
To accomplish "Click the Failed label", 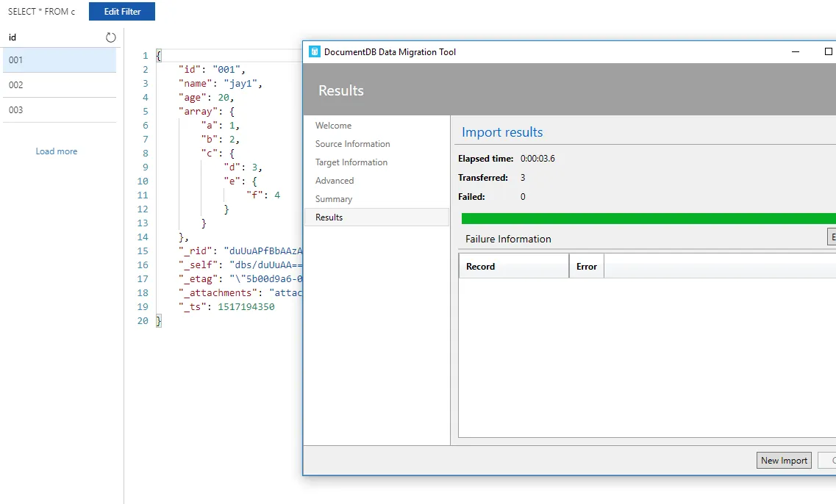I will point(471,197).
